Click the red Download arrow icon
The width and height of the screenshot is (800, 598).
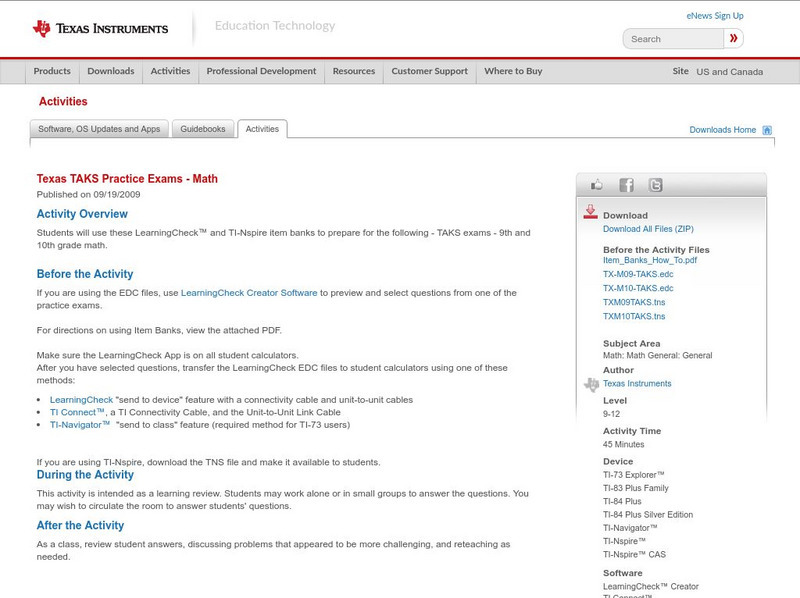coord(590,210)
